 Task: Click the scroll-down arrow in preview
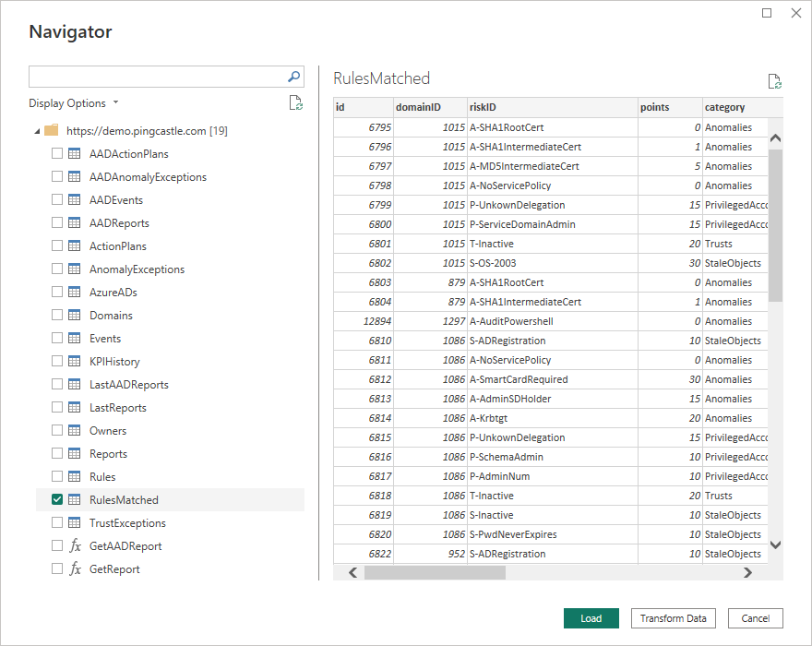(775, 544)
